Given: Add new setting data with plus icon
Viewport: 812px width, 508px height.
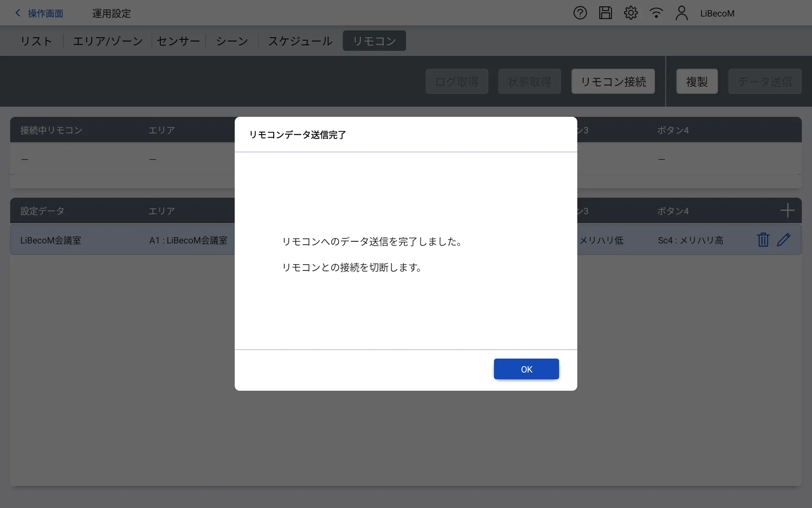Looking at the screenshot, I should [x=787, y=210].
